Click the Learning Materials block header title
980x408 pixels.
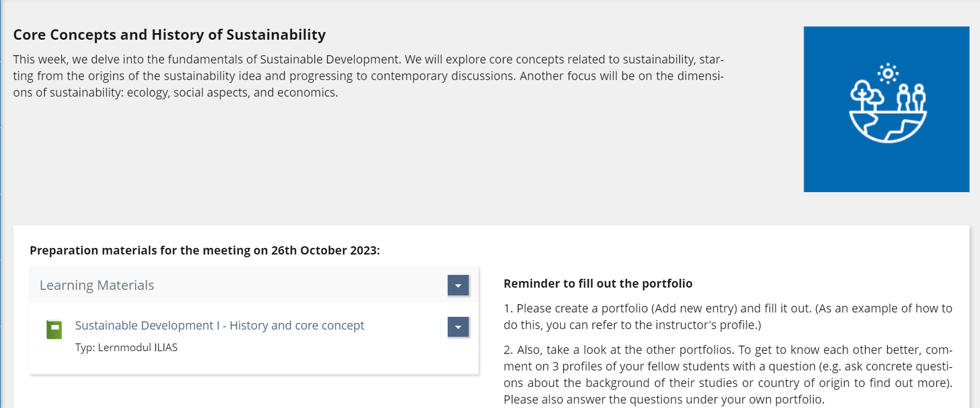click(x=97, y=285)
